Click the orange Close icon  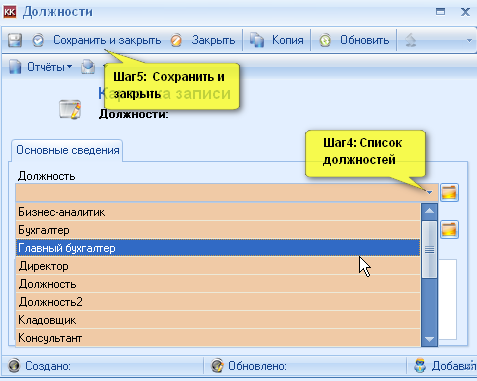click(176, 40)
